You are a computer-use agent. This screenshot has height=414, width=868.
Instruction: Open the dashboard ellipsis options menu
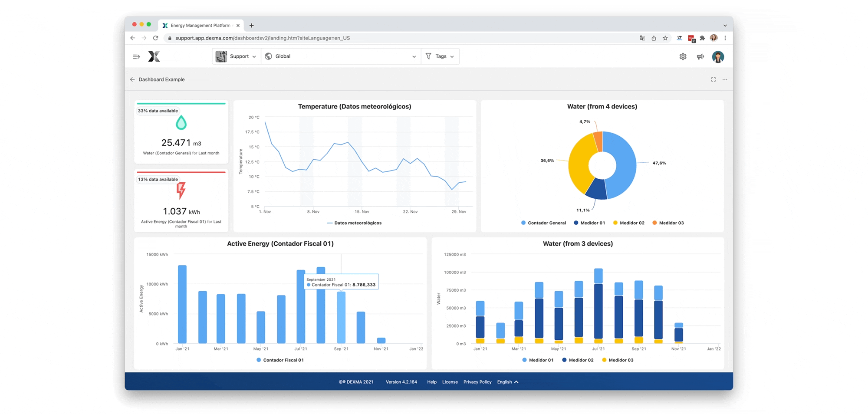pos(725,79)
